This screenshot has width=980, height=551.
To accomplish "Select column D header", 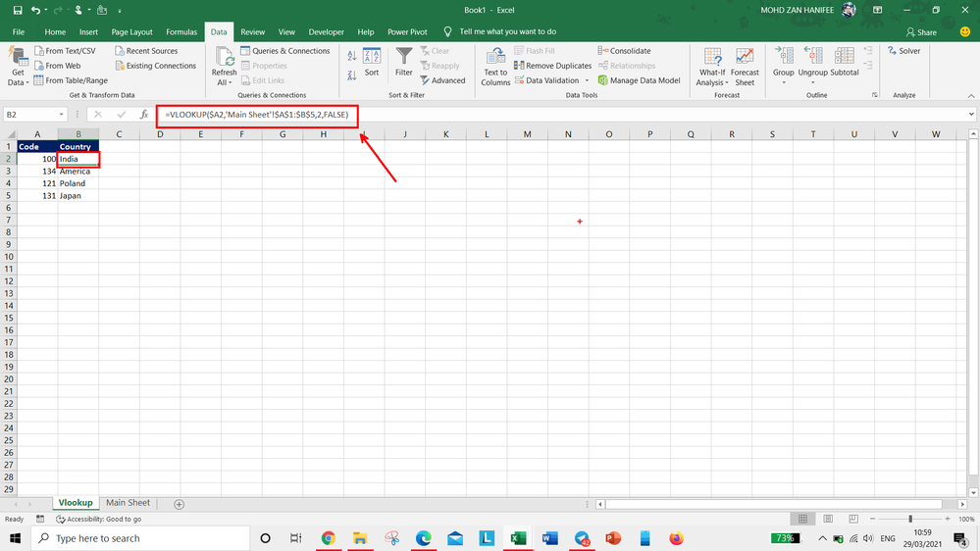I will point(160,134).
